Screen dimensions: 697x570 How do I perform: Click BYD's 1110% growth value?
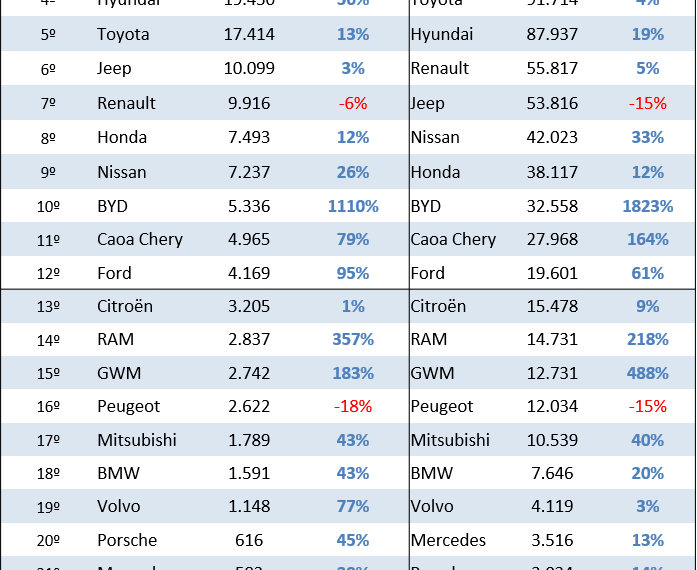coord(353,207)
